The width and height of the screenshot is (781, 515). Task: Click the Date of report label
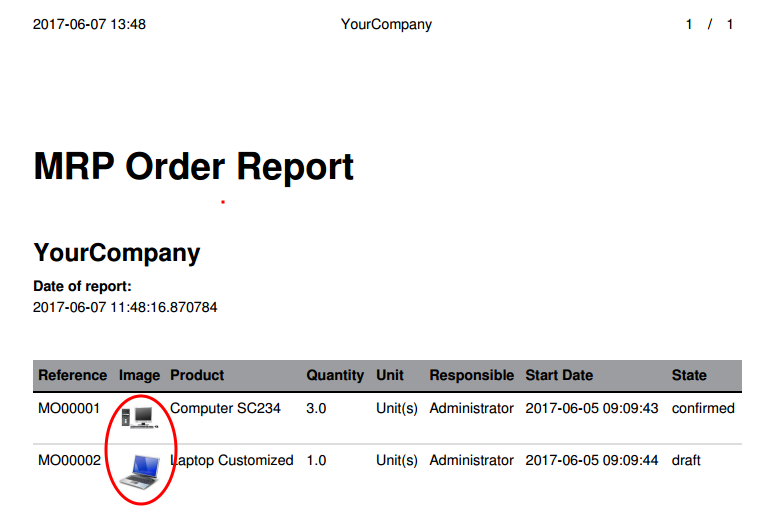pyautogui.click(x=83, y=286)
